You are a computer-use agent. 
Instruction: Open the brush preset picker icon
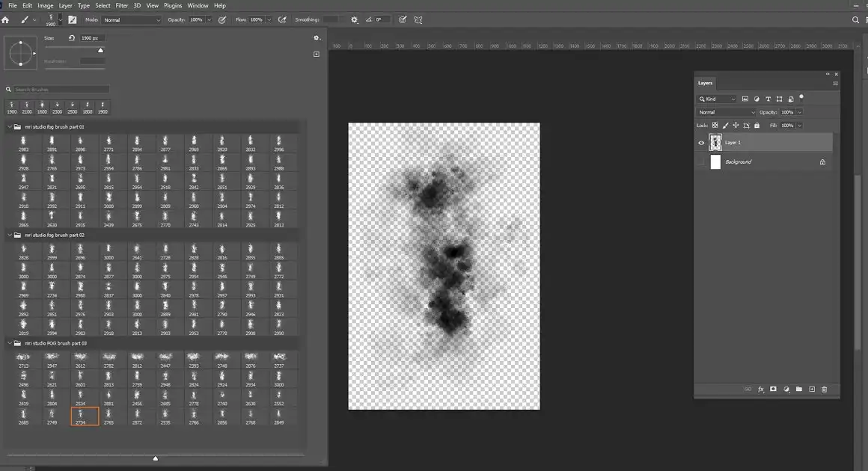coord(51,20)
